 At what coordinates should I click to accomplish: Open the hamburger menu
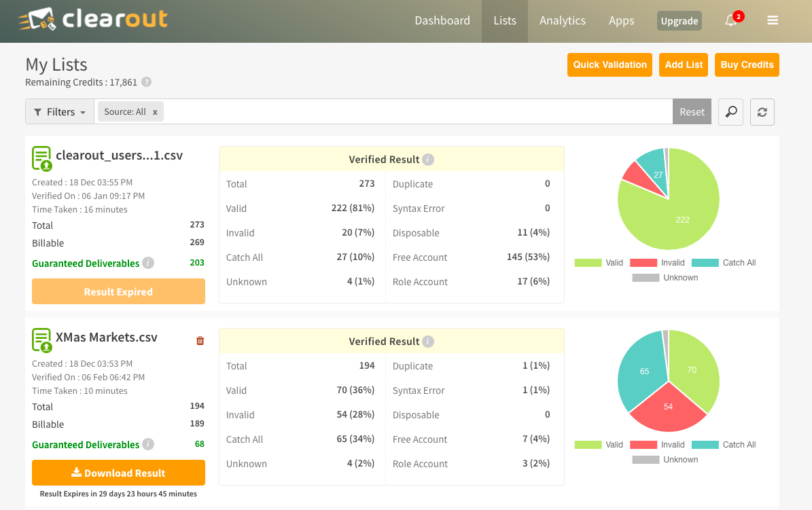773,20
